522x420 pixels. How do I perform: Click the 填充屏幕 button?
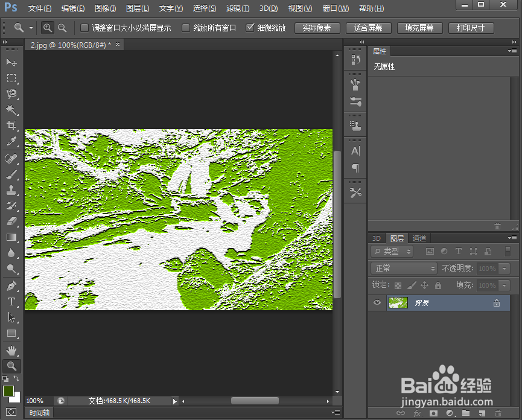point(419,28)
